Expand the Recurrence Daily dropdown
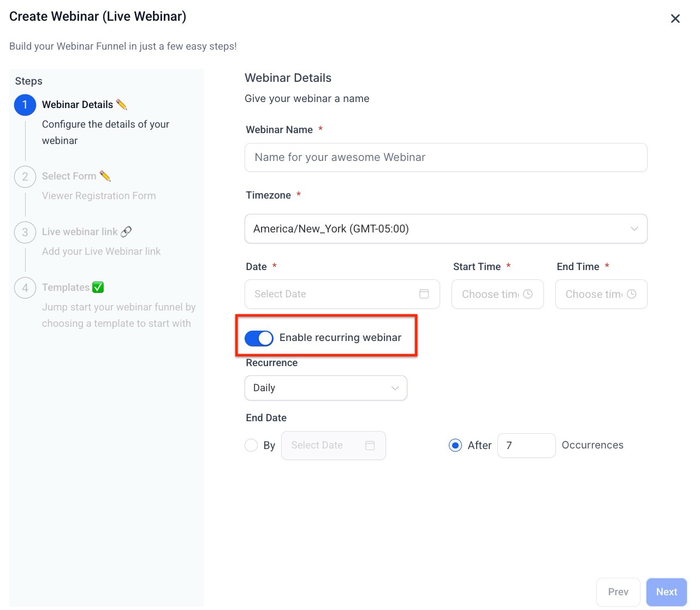Screen dimensions: 700x610 click(x=325, y=388)
